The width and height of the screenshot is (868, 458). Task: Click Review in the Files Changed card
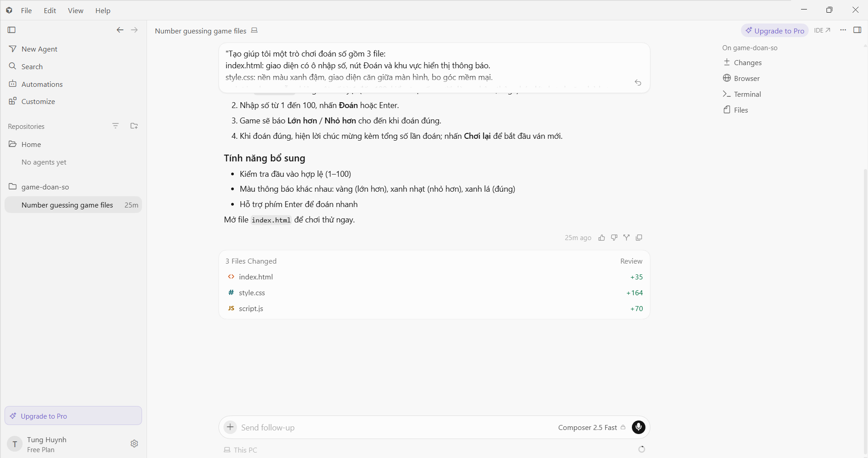[631, 261]
